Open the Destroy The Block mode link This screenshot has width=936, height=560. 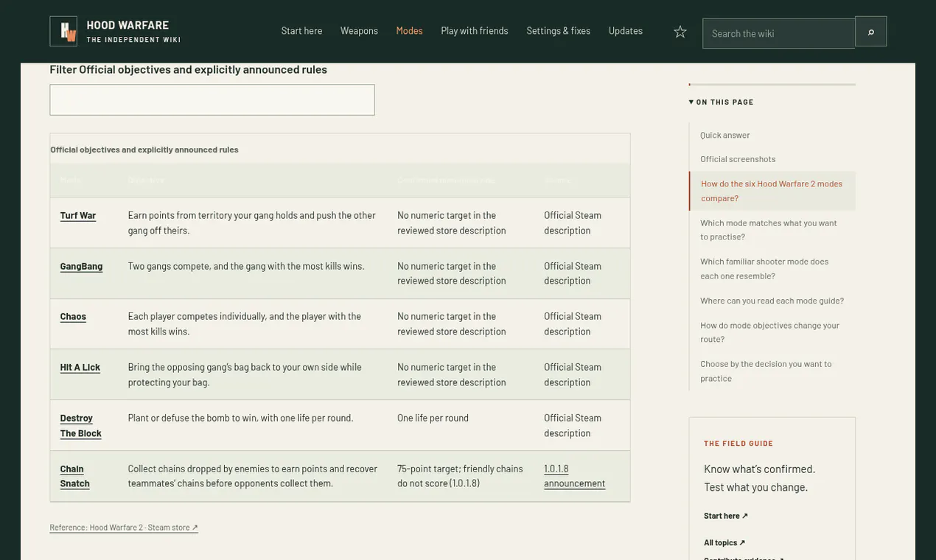click(81, 426)
